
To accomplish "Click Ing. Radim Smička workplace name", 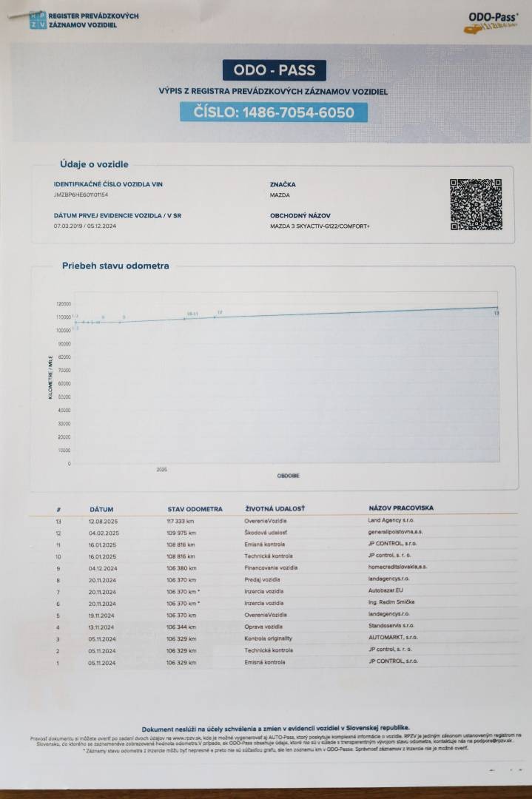I will (391, 601).
